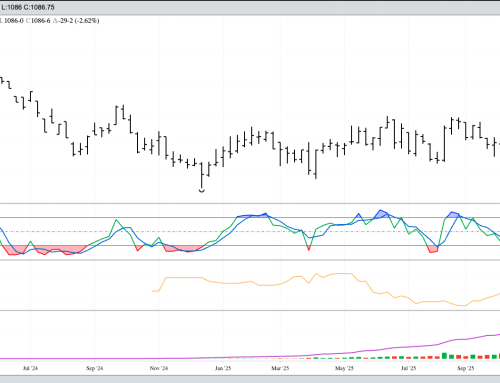
Task: Click the low marker under the December price bar
Action: click(202, 191)
